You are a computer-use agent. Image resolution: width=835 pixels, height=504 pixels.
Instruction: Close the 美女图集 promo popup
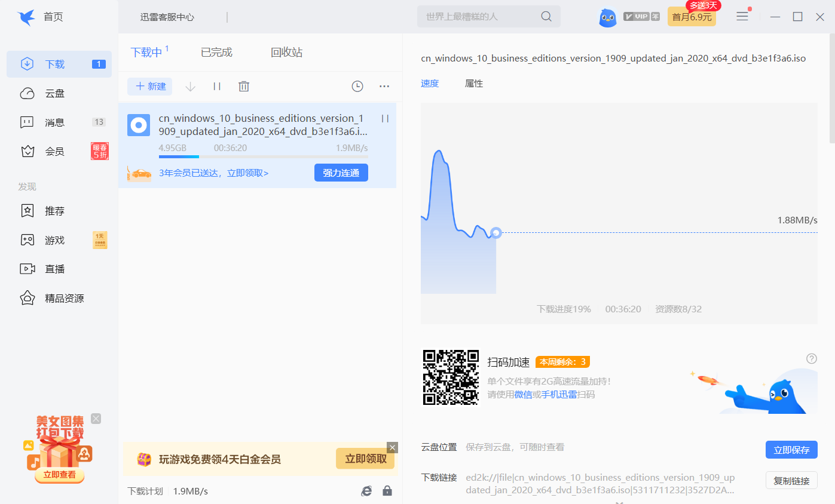(x=96, y=419)
